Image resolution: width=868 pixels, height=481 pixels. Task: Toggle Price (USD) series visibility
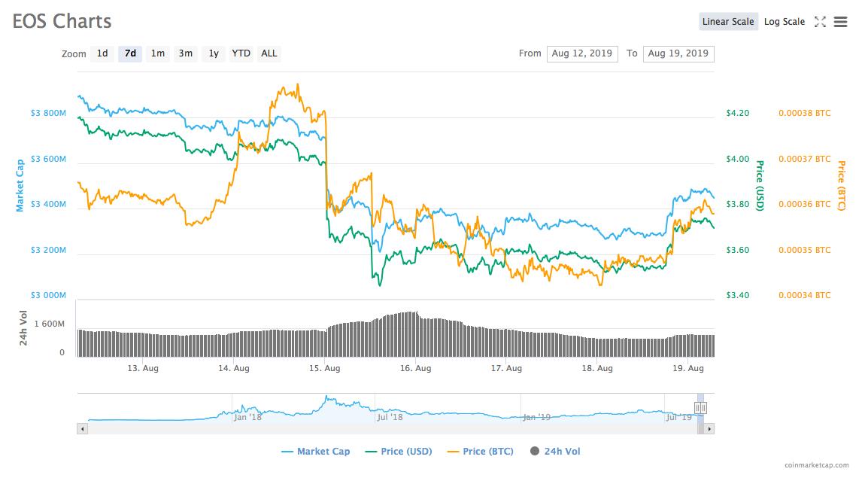(398, 452)
